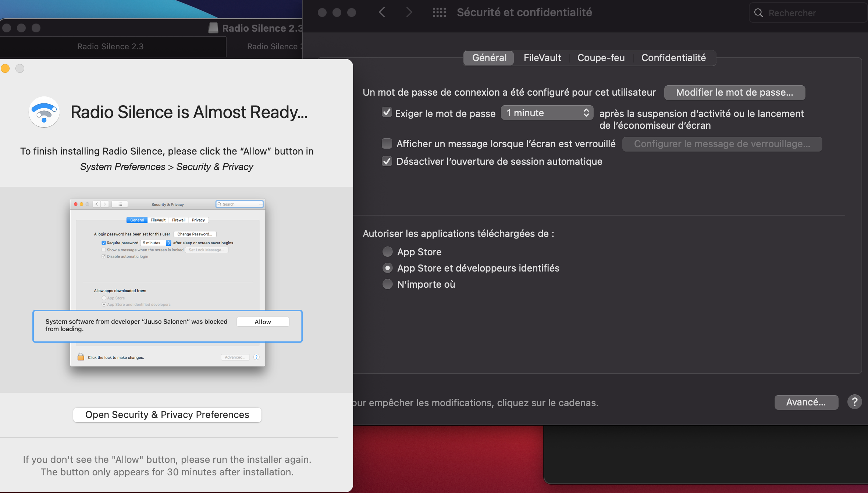
Task: Click Modifier le mot de passe button
Action: click(x=734, y=92)
